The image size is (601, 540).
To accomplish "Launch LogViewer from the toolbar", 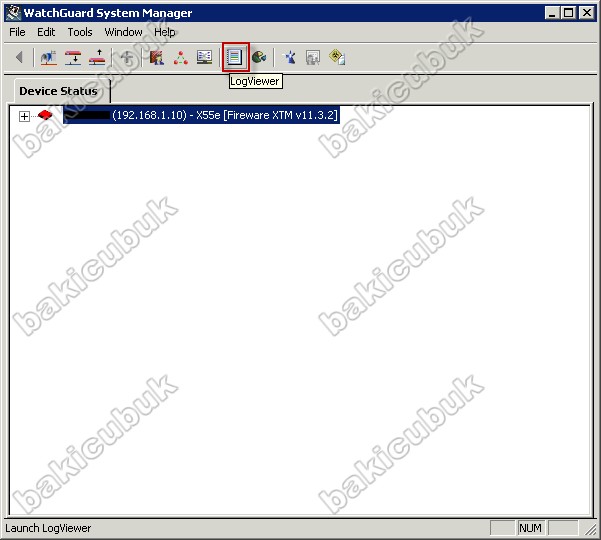I will pyautogui.click(x=235, y=57).
